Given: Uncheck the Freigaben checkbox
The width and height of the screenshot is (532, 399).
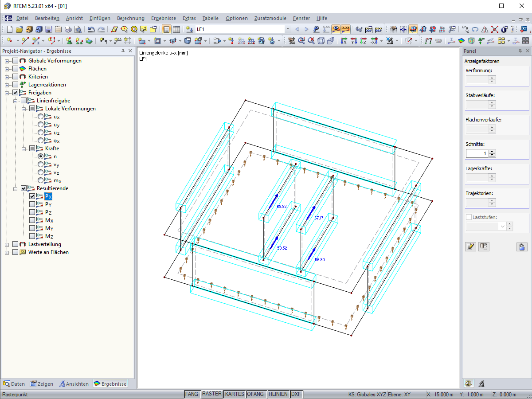Looking at the screenshot, I should [16, 93].
